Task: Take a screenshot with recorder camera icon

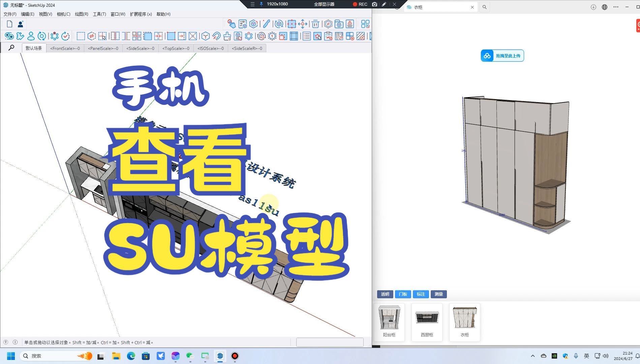Action: [374, 4]
